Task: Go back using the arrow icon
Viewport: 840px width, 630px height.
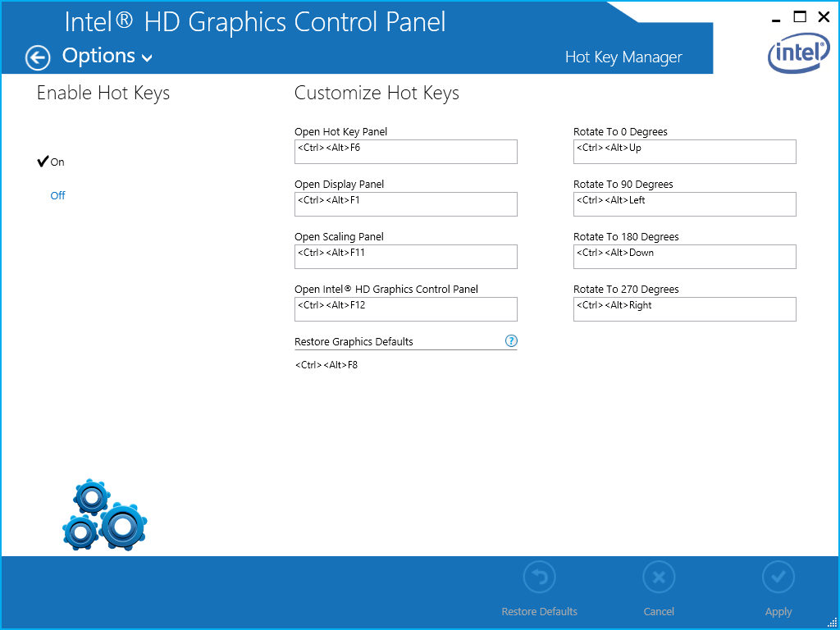Action: 38,58
